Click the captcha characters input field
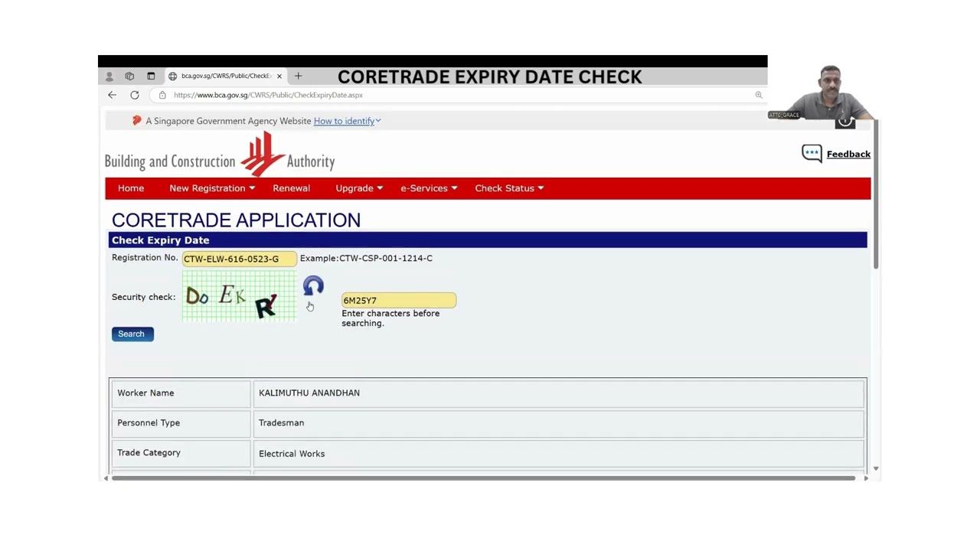 click(399, 300)
